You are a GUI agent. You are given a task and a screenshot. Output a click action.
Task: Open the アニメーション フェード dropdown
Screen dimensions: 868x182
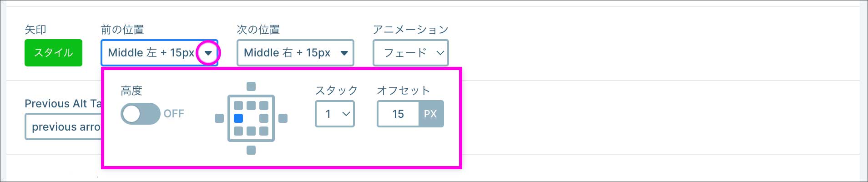pos(410,53)
